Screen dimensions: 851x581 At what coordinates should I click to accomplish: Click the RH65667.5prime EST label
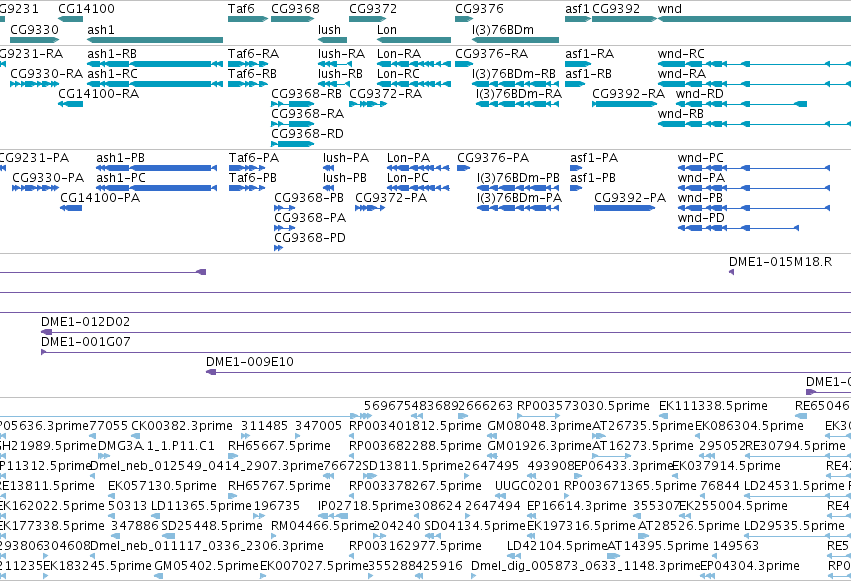tap(280, 446)
